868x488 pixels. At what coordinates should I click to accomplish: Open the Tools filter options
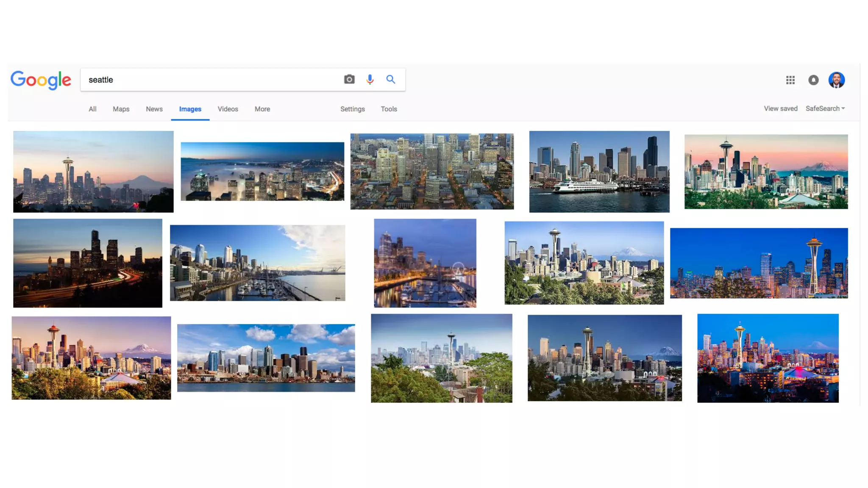point(389,109)
